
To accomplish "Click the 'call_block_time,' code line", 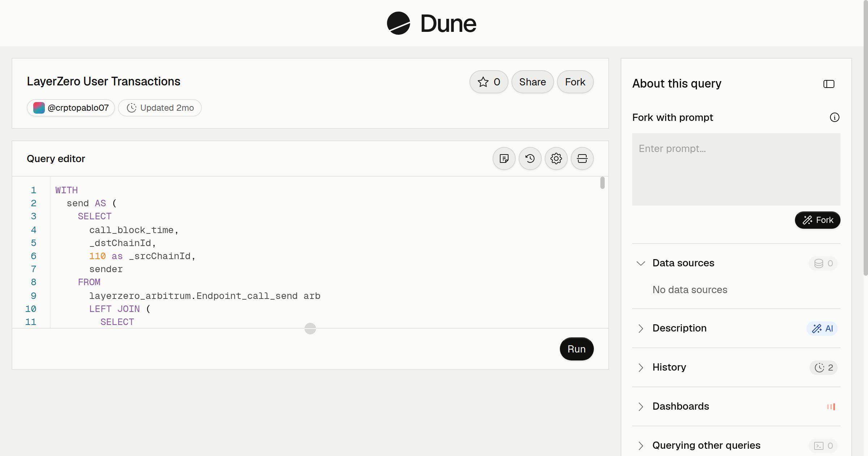I will (134, 230).
